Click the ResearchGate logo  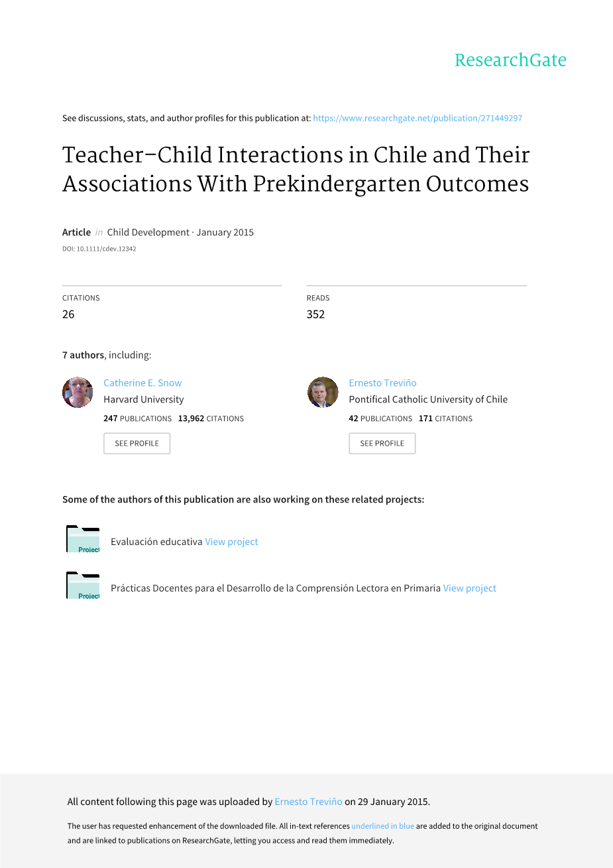pos(510,60)
